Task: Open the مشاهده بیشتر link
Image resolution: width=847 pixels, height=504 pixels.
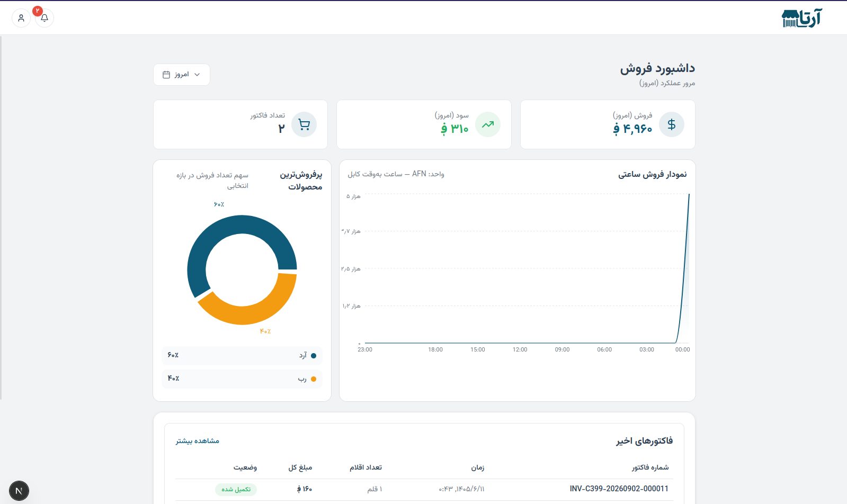Action: coord(198,441)
